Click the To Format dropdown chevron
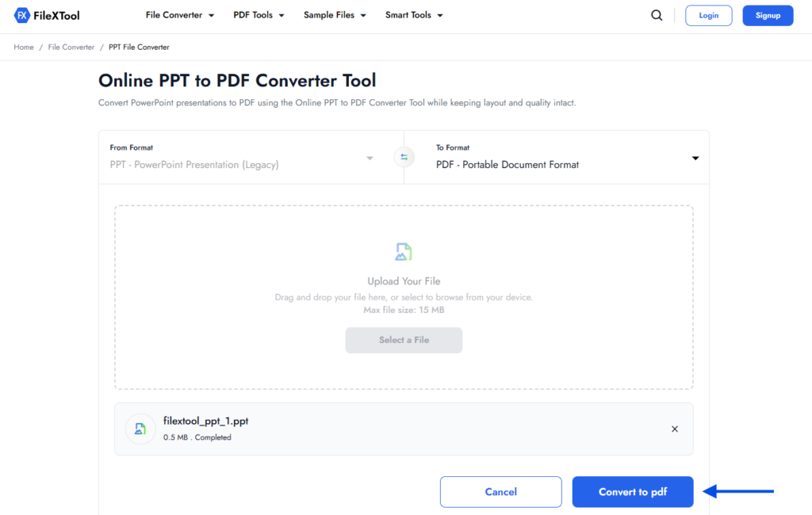The height and width of the screenshot is (515, 812). coord(695,158)
